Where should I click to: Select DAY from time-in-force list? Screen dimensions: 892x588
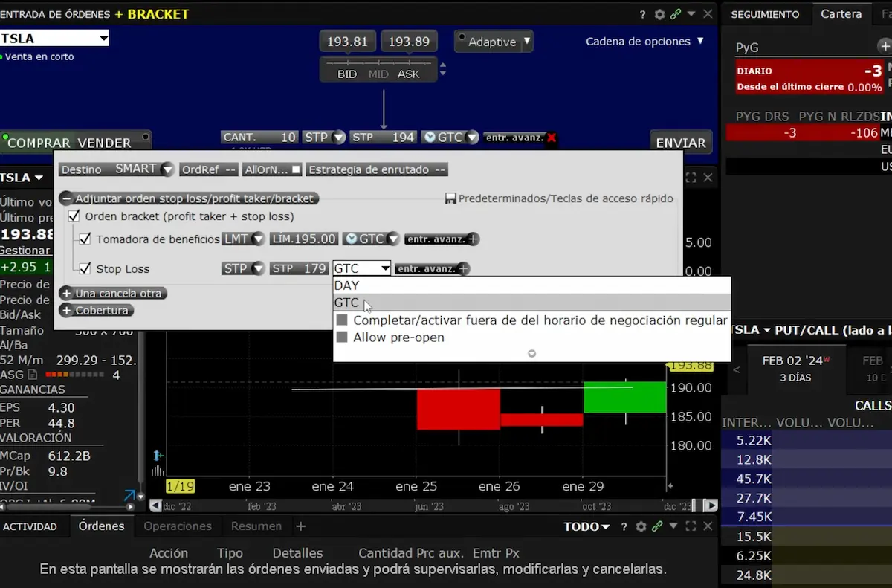point(346,285)
